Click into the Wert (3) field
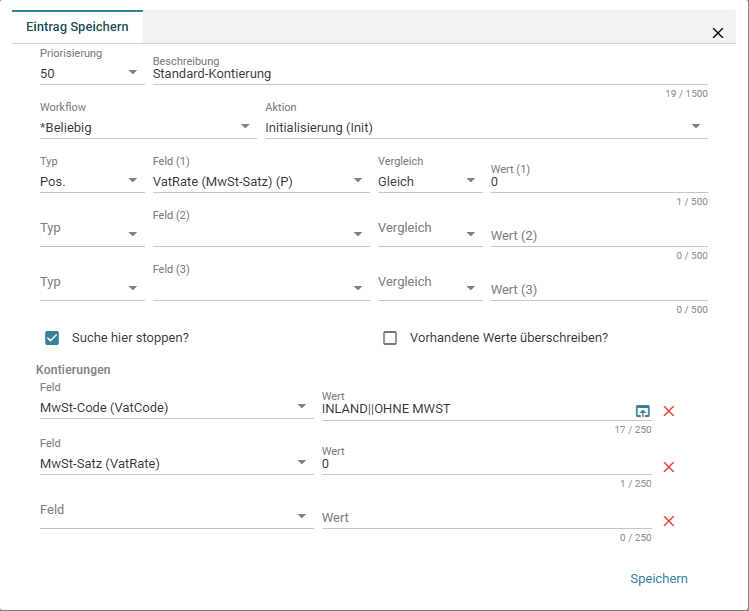The height and width of the screenshot is (611, 749). pos(599,290)
